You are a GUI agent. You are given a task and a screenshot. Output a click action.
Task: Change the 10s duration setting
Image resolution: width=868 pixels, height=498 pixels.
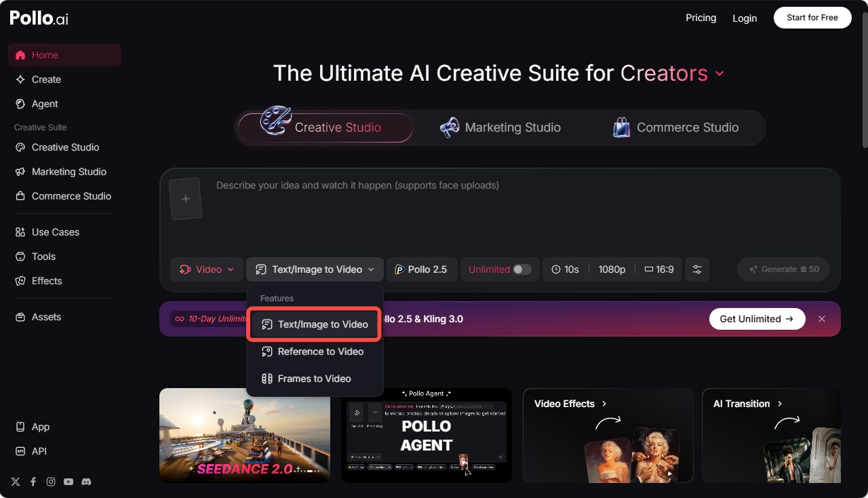(x=566, y=269)
